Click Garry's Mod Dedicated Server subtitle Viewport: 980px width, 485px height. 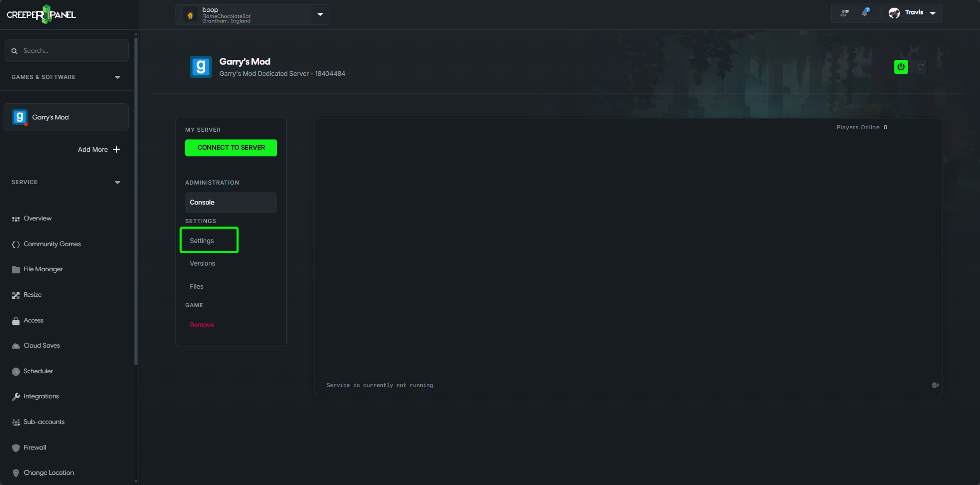282,74
